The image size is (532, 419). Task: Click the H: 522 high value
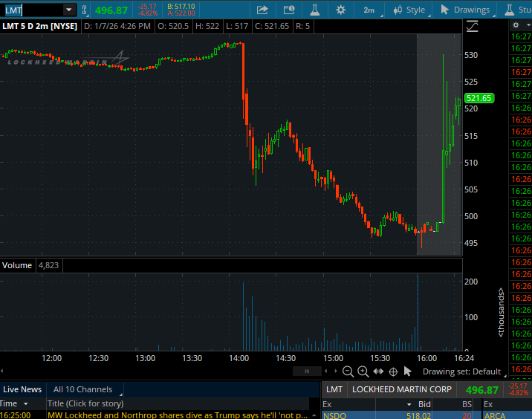(x=207, y=26)
